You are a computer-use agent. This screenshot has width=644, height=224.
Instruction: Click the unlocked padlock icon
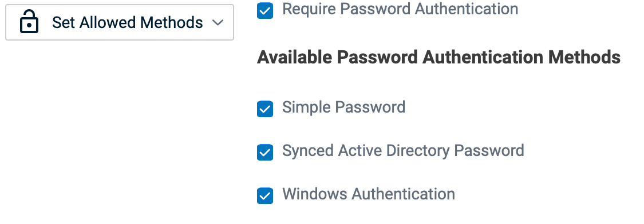pyautogui.click(x=29, y=22)
